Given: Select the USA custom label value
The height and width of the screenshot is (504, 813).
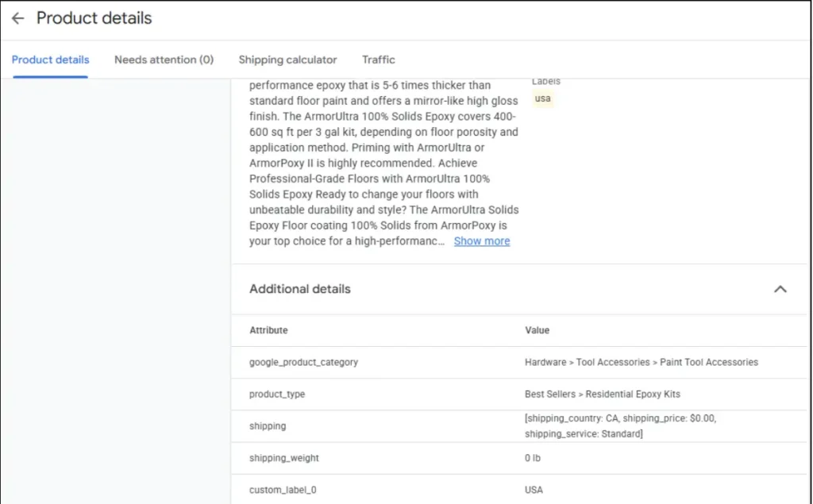Looking at the screenshot, I should click(534, 490).
